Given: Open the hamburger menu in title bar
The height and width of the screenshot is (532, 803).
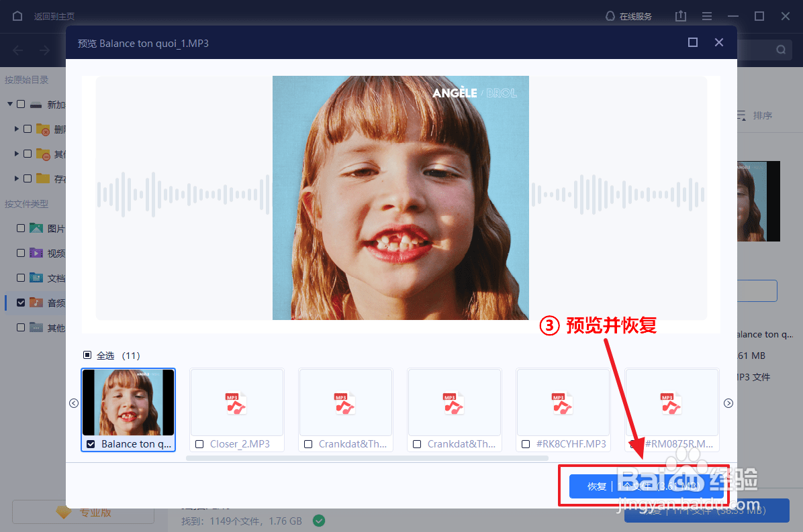Looking at the screenshot, I should tap(706, 15).
